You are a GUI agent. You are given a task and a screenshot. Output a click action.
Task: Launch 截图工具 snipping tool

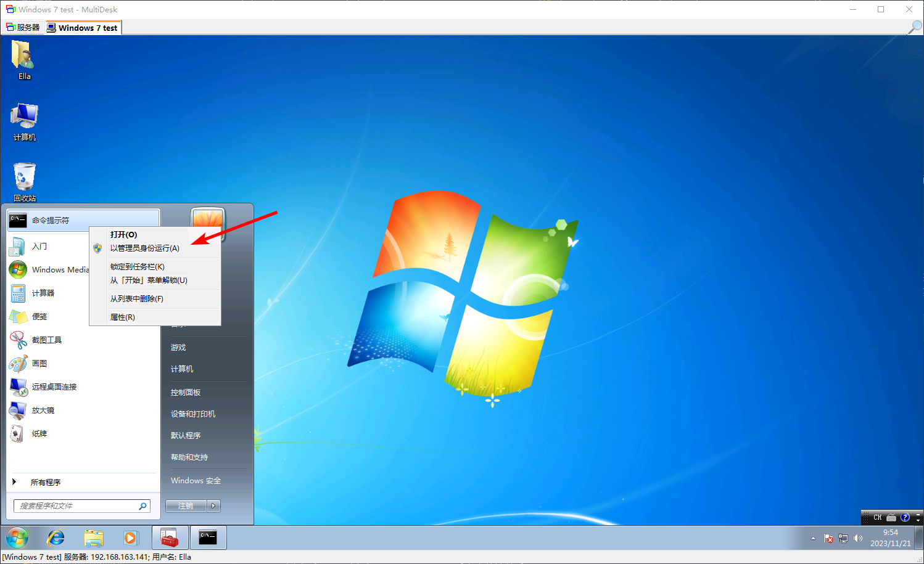[x=83, y=340]
